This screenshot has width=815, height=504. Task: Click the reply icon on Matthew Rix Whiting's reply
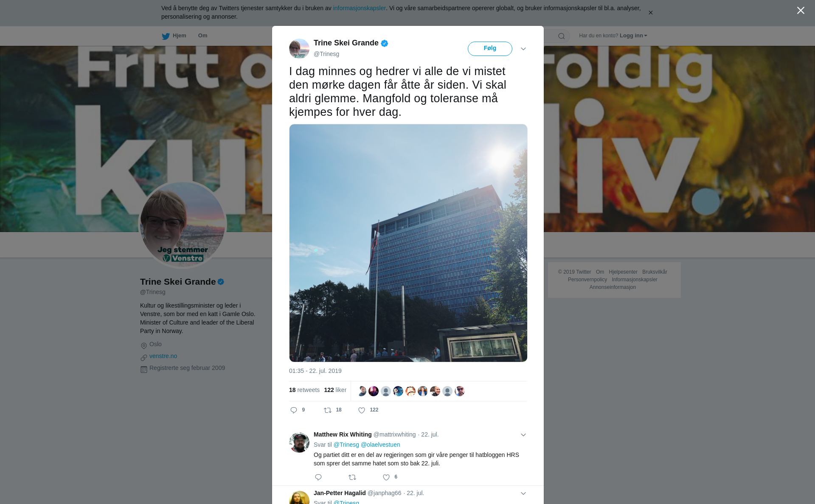(x=318, y=477)
